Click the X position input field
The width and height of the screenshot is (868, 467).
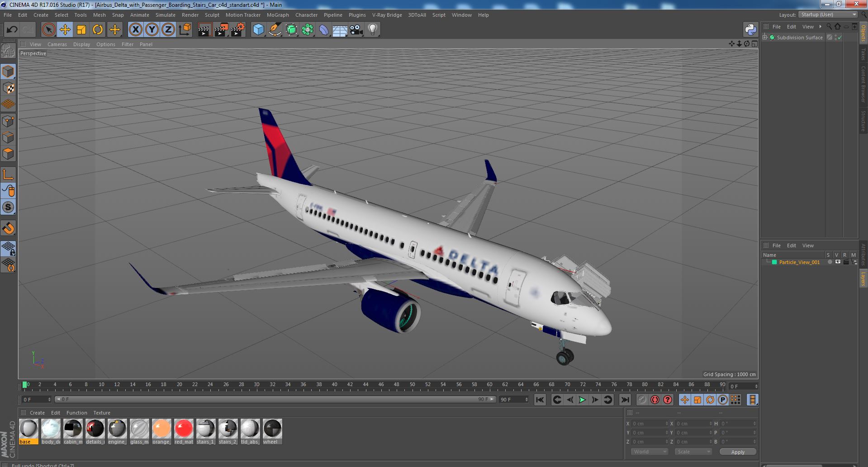(x=650, y=424)
